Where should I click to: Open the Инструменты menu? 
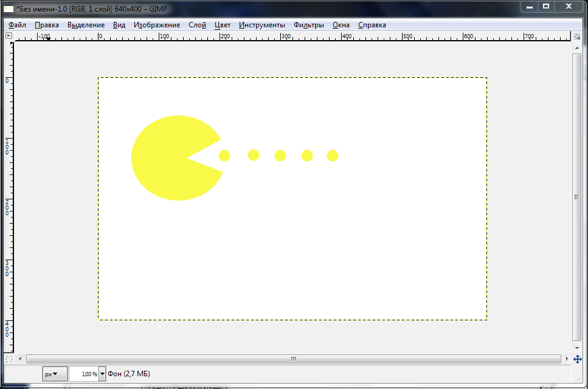[261, 25]
